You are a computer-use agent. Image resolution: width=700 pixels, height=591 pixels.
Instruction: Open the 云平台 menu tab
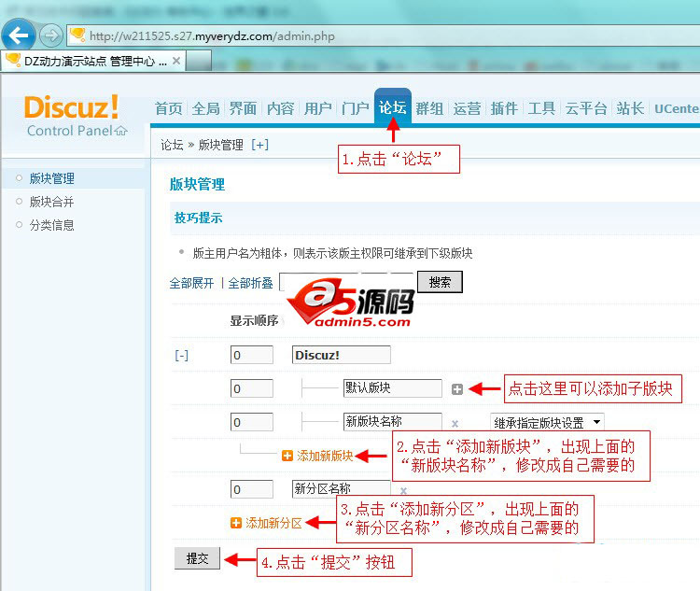point(586,108)
